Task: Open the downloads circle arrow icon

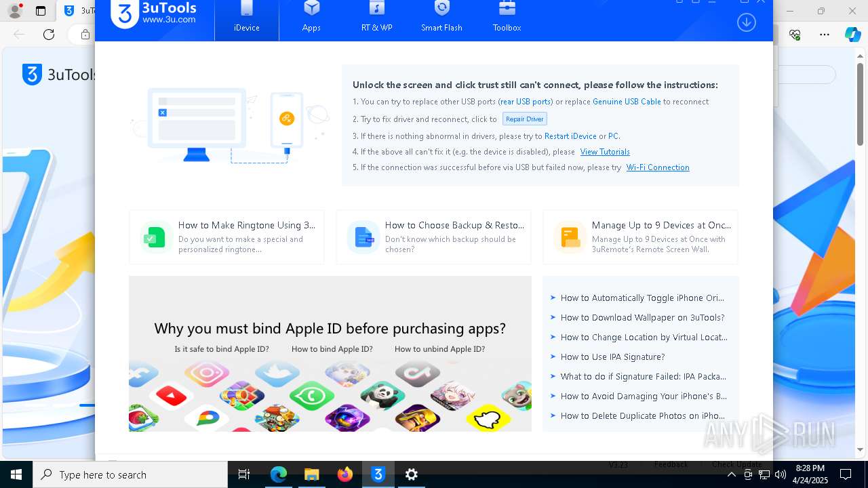Action: click(x=746, y=22)
